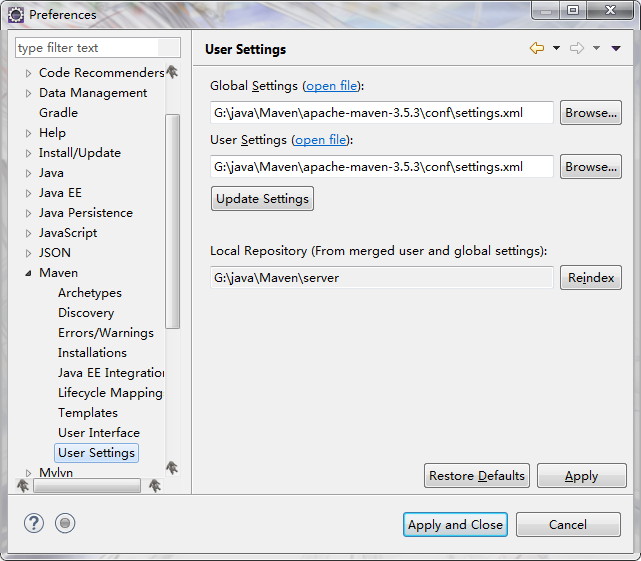Image resolution: width=641 pixels, height=561 pixels.
Task: Open the forward history dropdown arrow
Action: 596,48
